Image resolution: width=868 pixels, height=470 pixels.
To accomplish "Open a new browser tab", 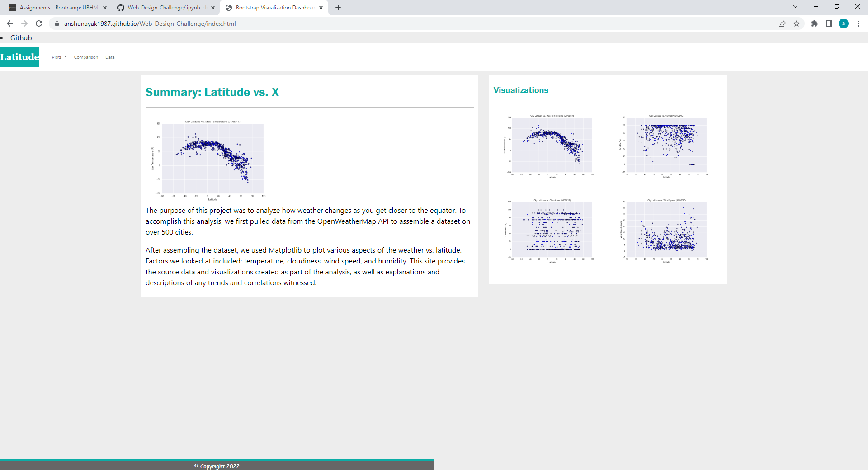I will coord(338,8).
